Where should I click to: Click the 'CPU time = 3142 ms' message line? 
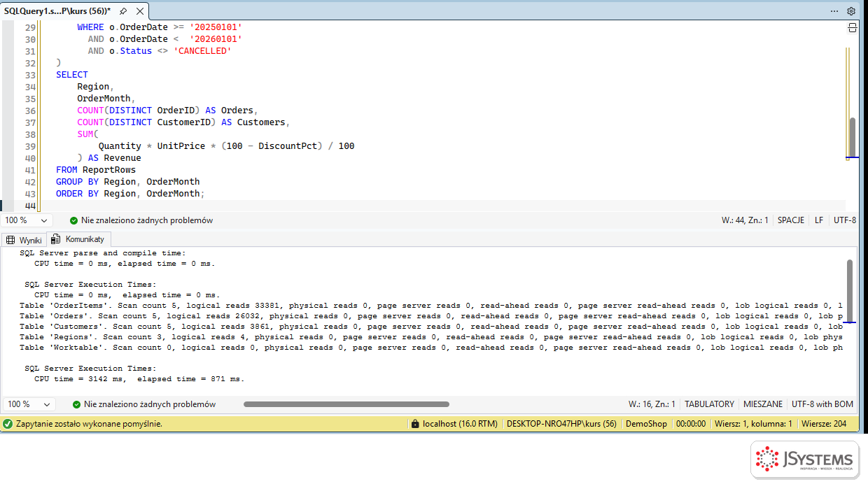[139, 379]
